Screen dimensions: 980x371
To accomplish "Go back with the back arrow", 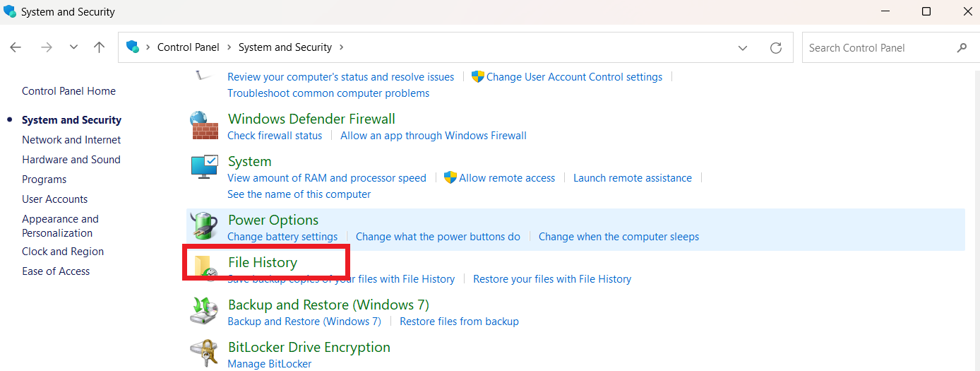I will (x=16, y=47).
